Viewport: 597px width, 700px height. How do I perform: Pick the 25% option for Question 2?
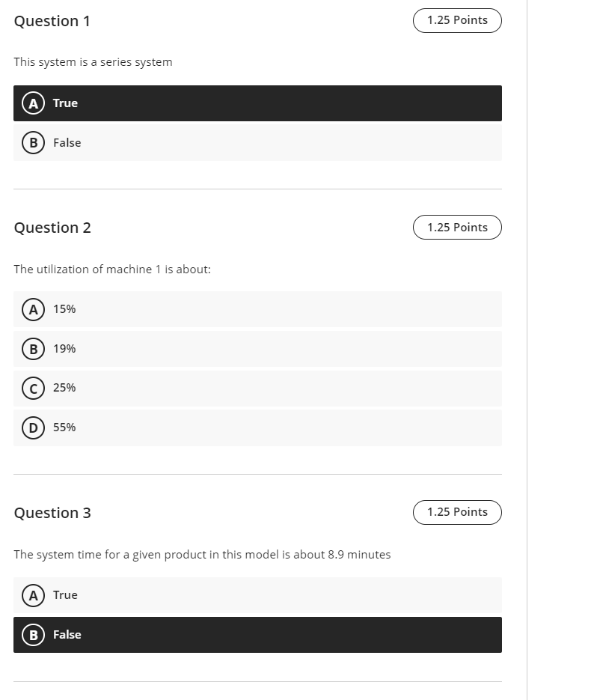(x=257, y=388)
